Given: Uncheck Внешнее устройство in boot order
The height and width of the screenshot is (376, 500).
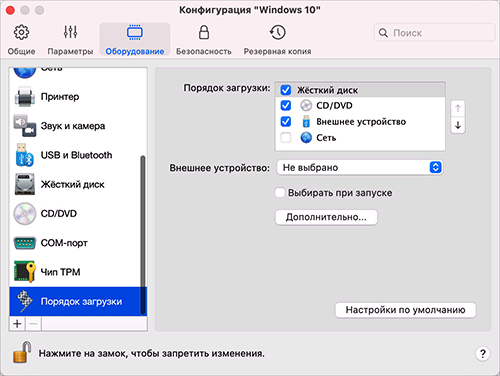Looking at the screenshot, I should pyautogui.click(x=286, y=121).
